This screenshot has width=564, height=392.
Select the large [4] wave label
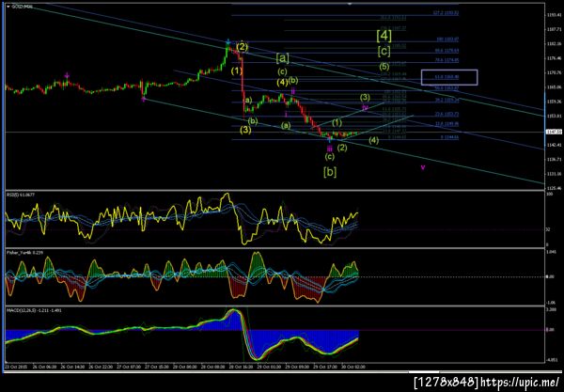pyautogui.click(x=384, y=35)
